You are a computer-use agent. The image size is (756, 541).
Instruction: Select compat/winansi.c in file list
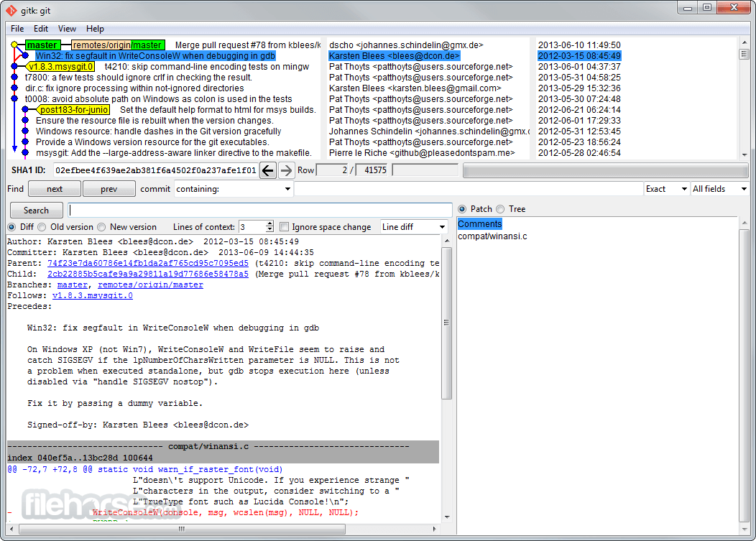[x=492, y=236]
